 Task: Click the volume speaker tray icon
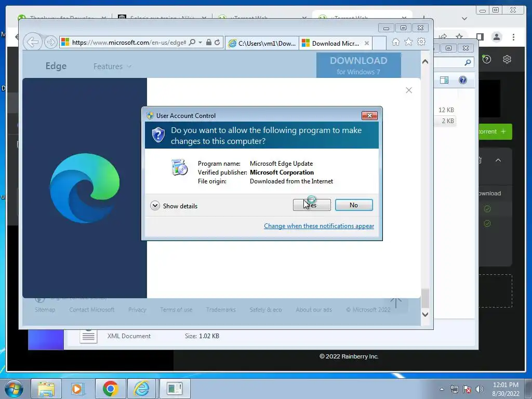coord(480,390)
